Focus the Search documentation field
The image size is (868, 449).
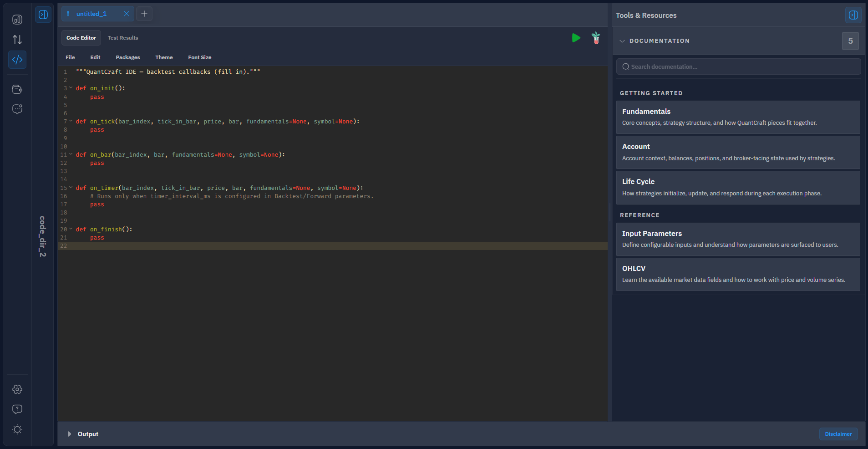(x=738, y=66)
